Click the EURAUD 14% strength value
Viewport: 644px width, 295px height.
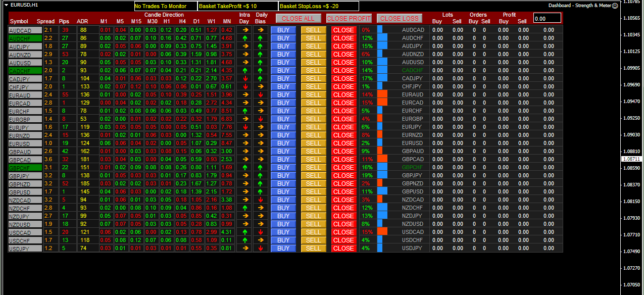[x=367, y=94]
